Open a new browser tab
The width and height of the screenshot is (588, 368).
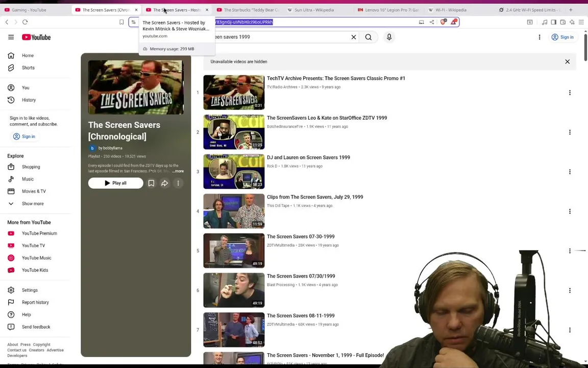(x=570, y=10)
